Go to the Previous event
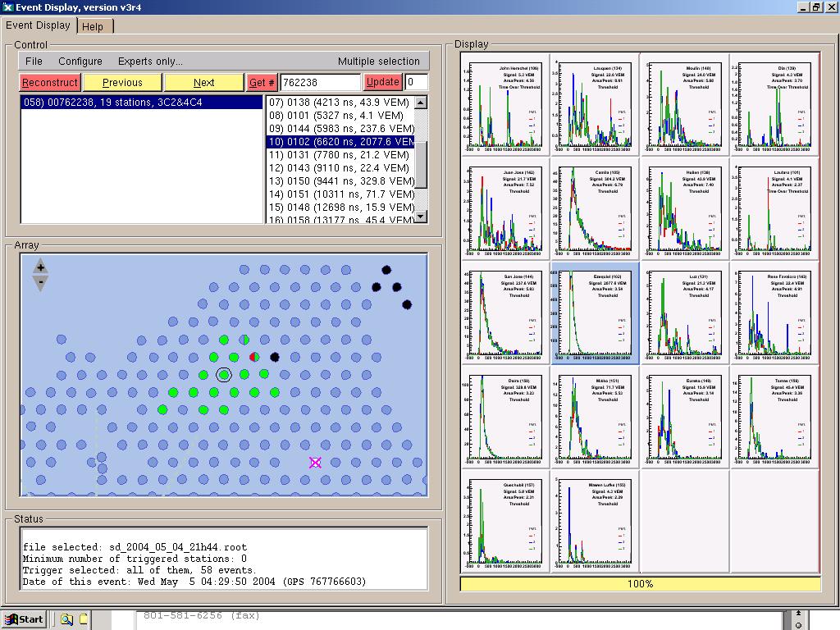Screen dimensions: 840x630 122,83
